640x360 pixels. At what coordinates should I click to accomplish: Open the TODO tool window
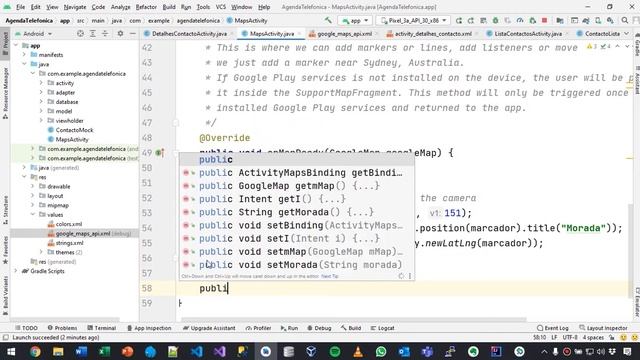click(x=26, y=328)
